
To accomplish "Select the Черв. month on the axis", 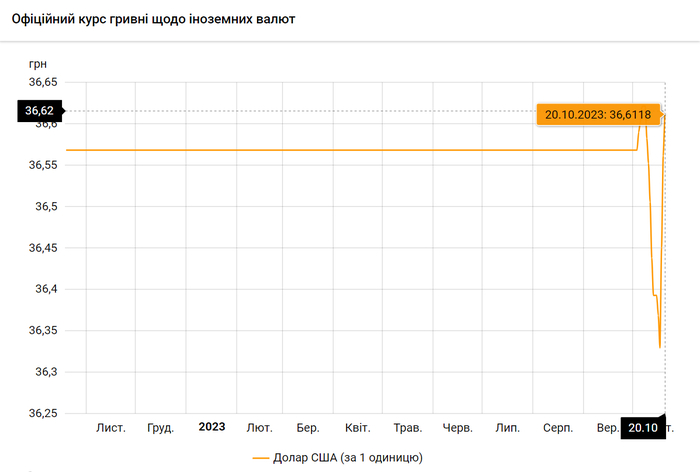I will pos(457,428).
